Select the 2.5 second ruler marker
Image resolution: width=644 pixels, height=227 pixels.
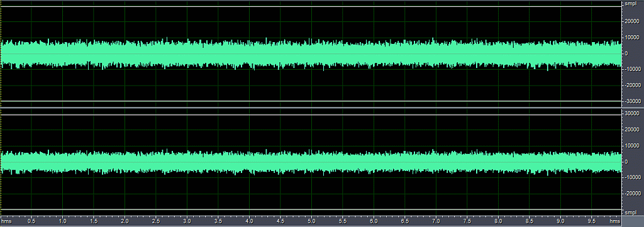(x=156, y=221)
